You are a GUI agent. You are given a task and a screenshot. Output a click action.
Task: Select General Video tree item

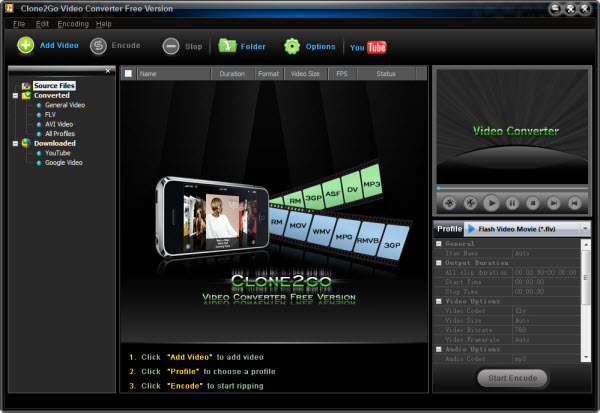tap(65, 105)
